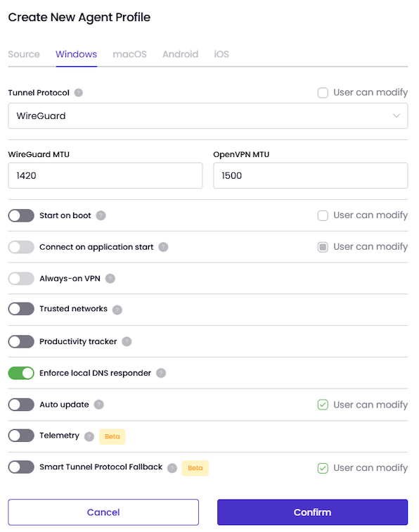
Task: Uncheck User can modify for Auto update
Action: tap(323, 405)
